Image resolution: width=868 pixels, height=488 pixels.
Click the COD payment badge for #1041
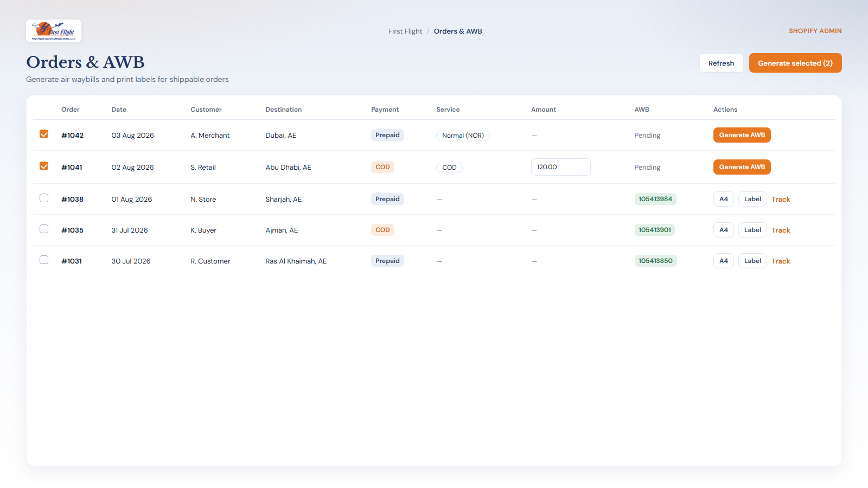(x=382, y=167)
